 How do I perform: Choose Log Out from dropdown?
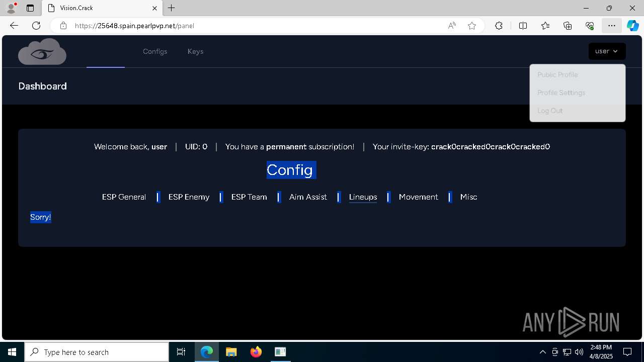577,111
